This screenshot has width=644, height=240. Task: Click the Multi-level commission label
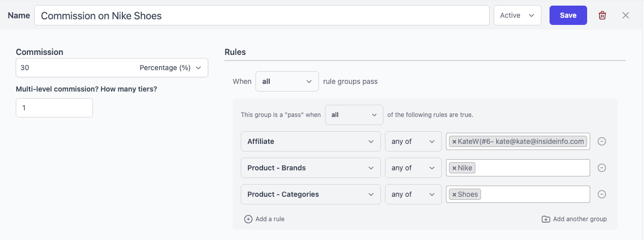(x=87, y=89)
